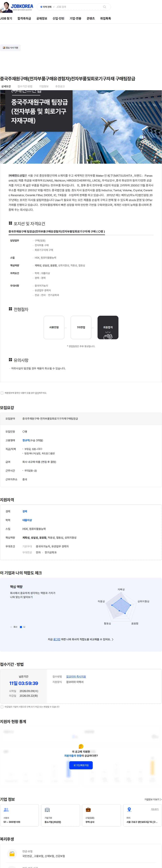The width and height of the screenshot is (162, 868).
Task: Click the 11일 03:59:39 countdown timer
Action: click(24, 683)
